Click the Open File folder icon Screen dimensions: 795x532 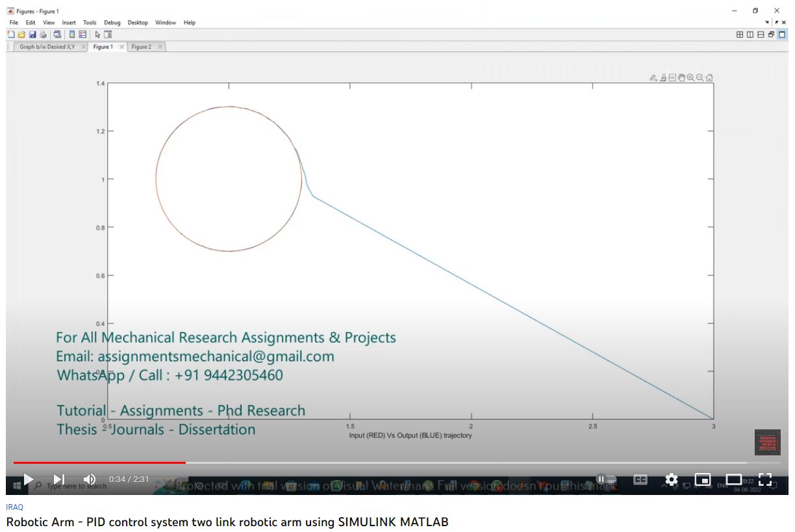(21, 34)
